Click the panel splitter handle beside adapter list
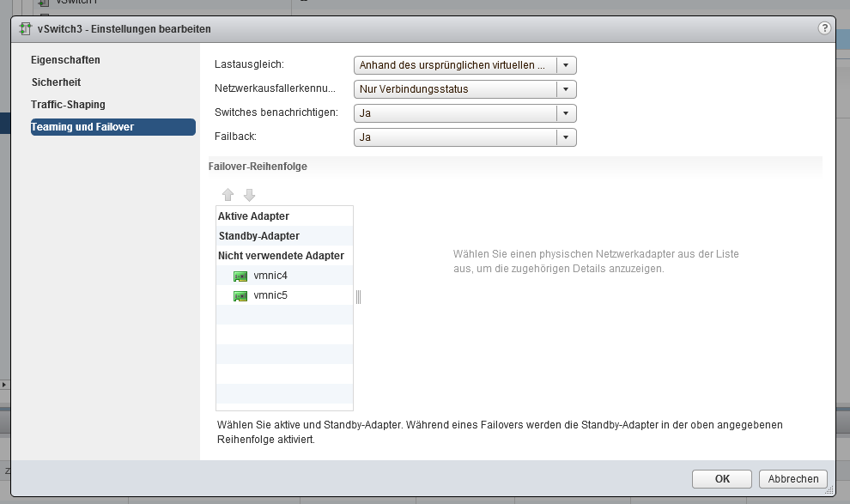Viewport: 850px width, 504px height. (x=358, y=297)
